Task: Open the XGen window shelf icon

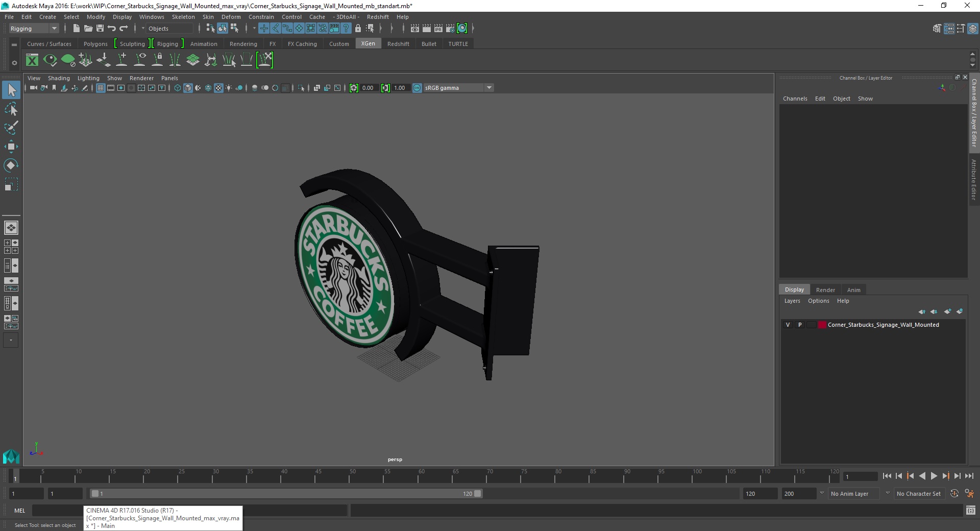Action: coord(32,60)
